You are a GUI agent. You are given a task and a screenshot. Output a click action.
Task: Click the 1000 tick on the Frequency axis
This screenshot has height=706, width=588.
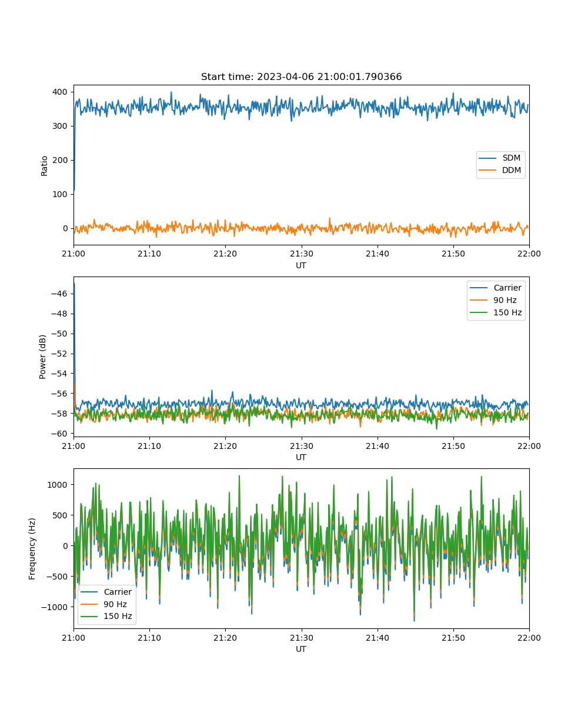(x=59, y=485)
